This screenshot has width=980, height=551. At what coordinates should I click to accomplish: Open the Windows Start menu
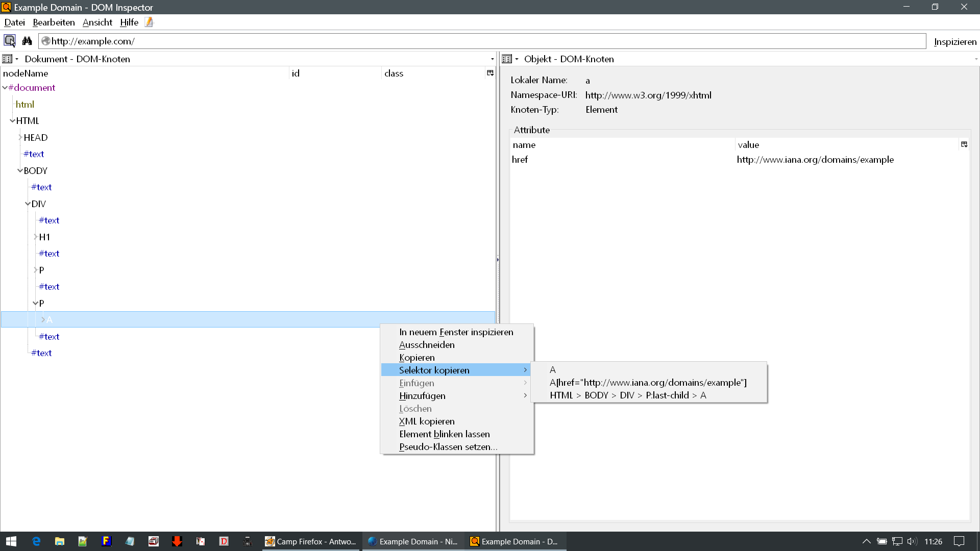pos(11,541)
